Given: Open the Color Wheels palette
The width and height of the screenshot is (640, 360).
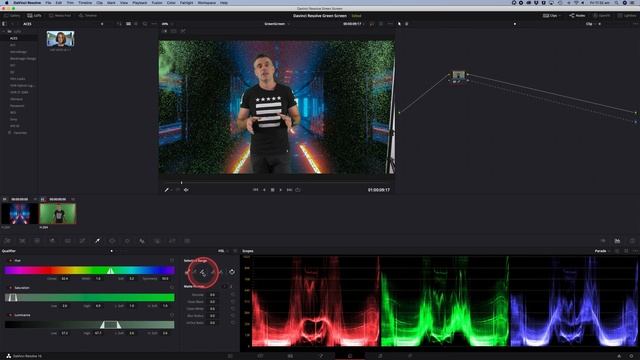Looking at the screenshot, I should click(x=37, y=241).
